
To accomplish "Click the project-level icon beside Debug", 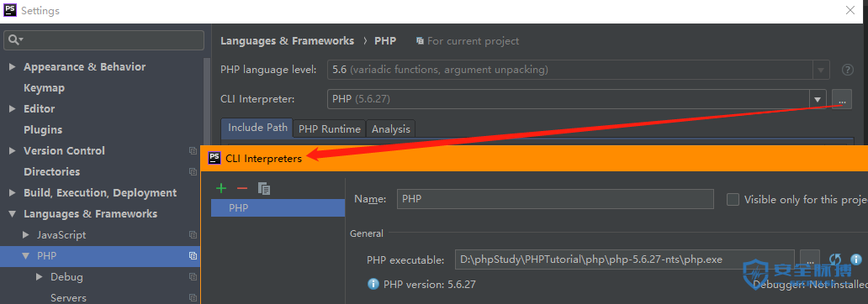I will click(x=193, y=277).
